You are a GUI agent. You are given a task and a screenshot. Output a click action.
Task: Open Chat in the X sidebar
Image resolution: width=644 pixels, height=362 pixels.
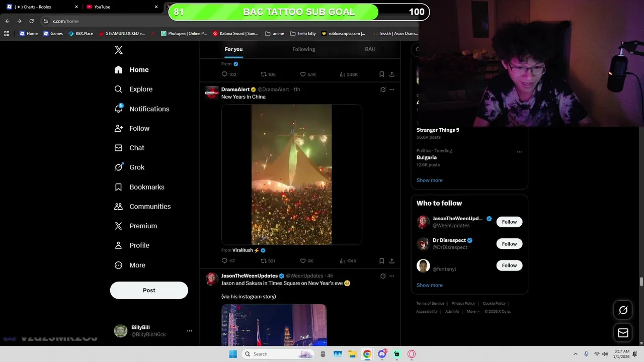[130, 148]
